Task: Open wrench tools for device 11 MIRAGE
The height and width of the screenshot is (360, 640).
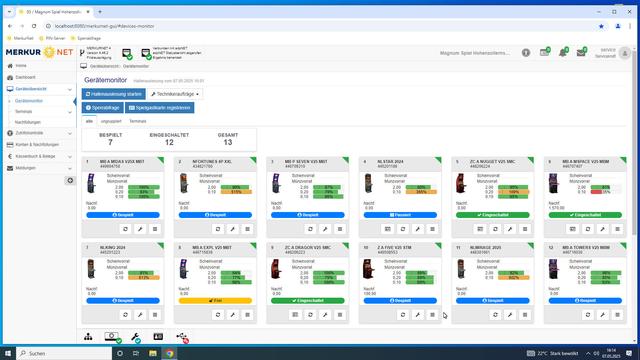Action: click(x=510, y=315)
